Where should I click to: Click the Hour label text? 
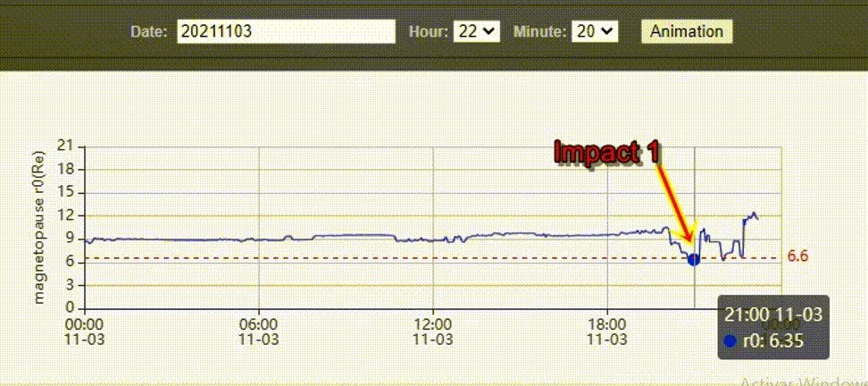(429, 31)
